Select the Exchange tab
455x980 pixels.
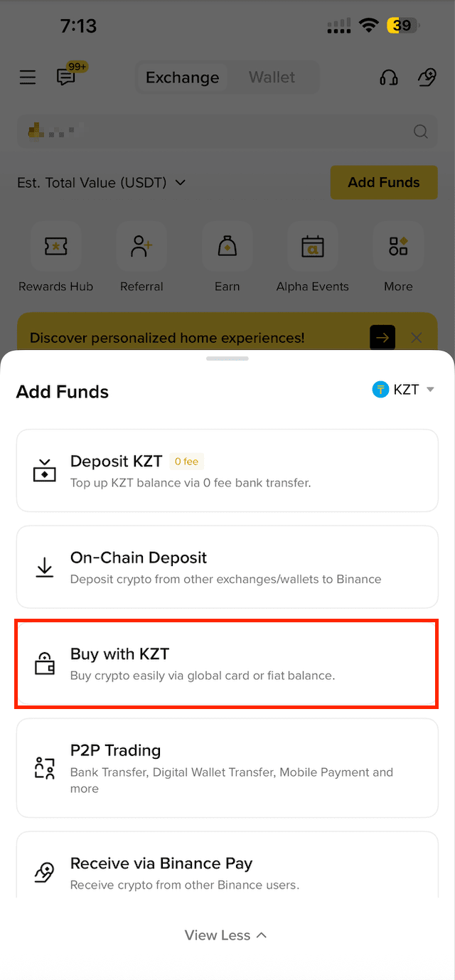[x=182, y=78]
